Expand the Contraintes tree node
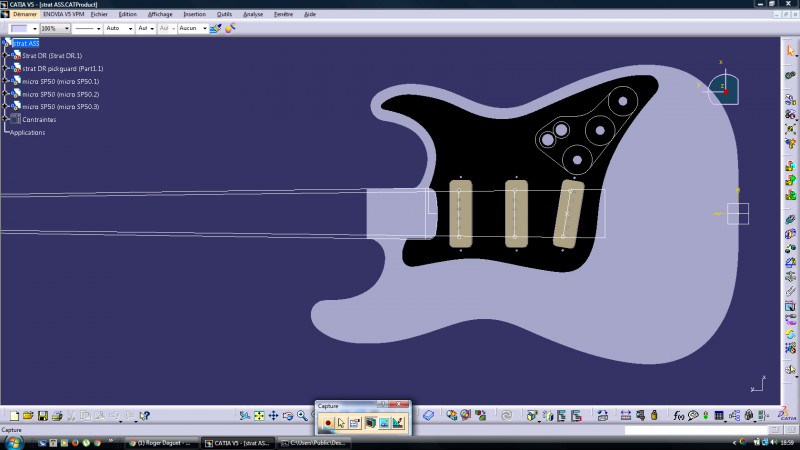This screenshot has height=450, width=800. tap(5, 119)
